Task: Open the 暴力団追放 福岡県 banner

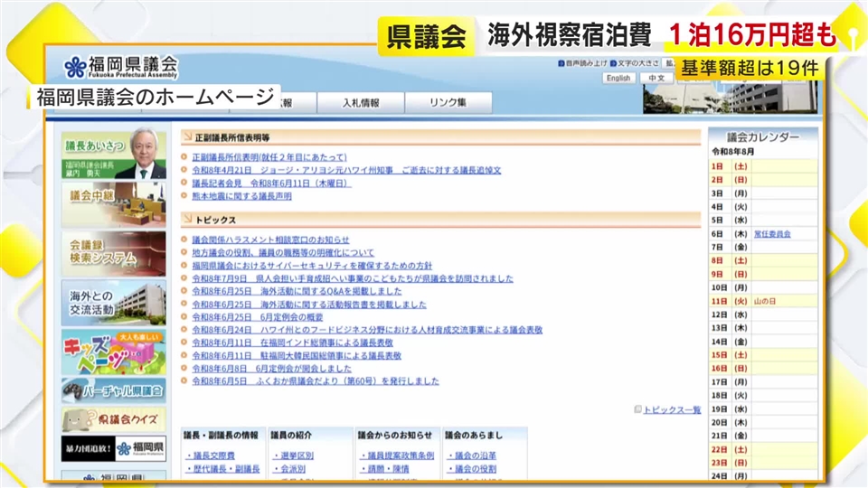Action: (x=114, y=448)
